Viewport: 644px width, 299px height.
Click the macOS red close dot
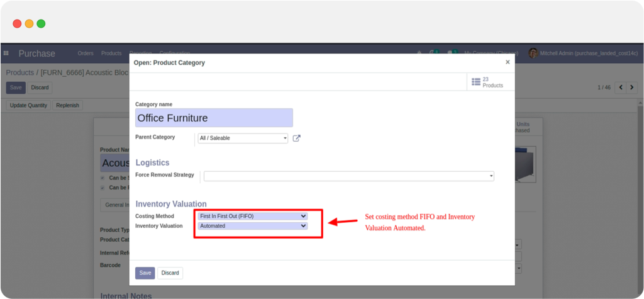tap(17, 23)
